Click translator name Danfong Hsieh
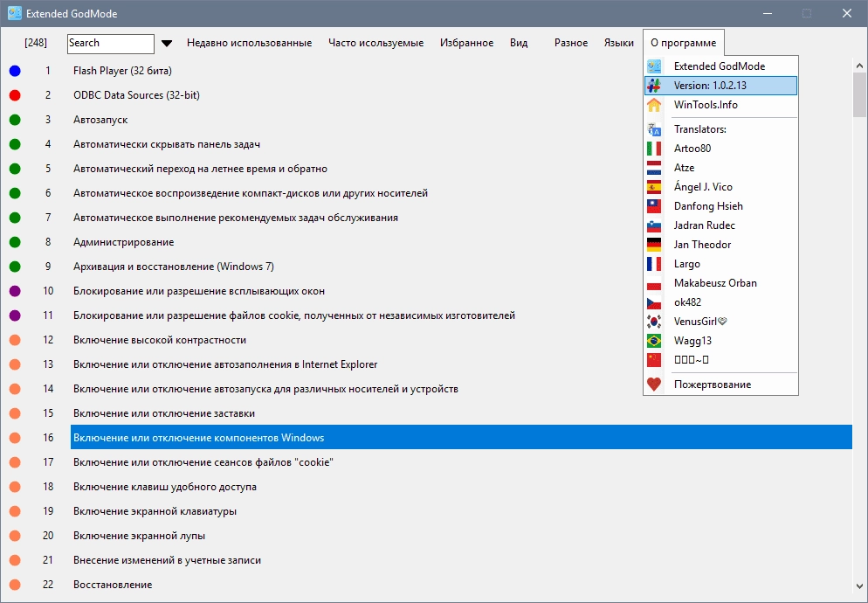 pos(708,206)
